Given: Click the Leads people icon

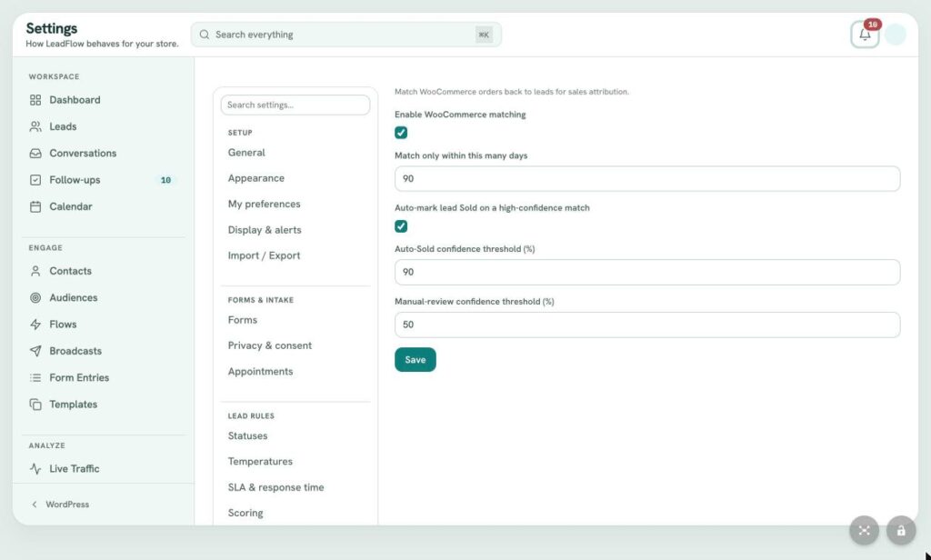Looking at the screenshot, I should pos(35,126).
